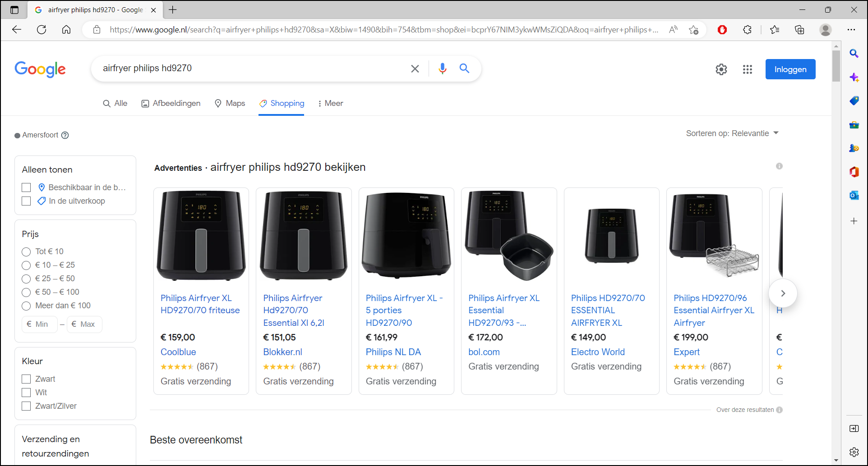The image size is (868, 466).
Task: Open the Philips NL DA seller link
Action: pyautogui.click(x=393, y=352)
